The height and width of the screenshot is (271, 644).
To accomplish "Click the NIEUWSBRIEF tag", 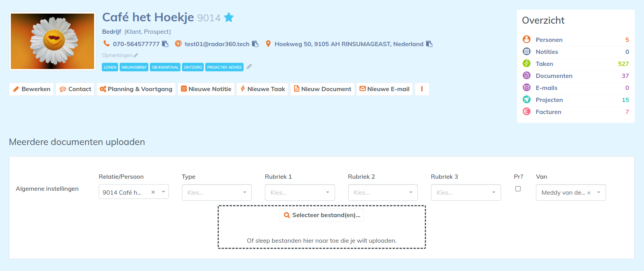I will tap(134, 67).
